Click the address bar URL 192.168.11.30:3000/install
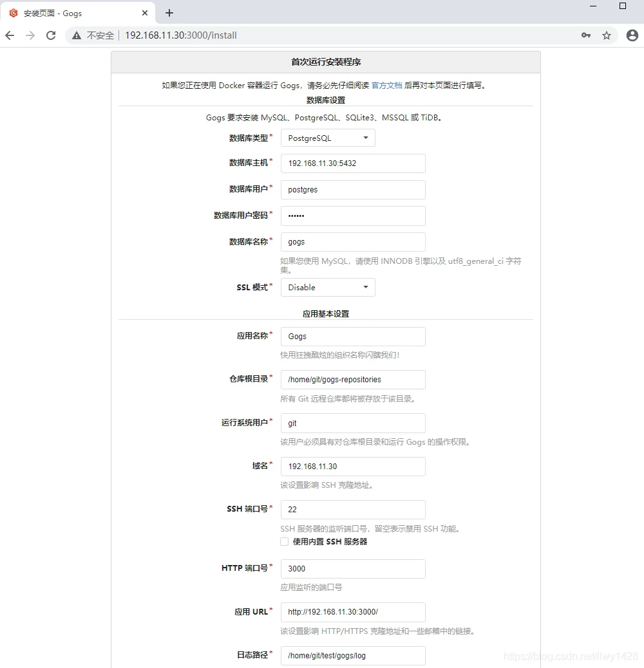This screenshot has width=644, height=668. pos(181,35)
